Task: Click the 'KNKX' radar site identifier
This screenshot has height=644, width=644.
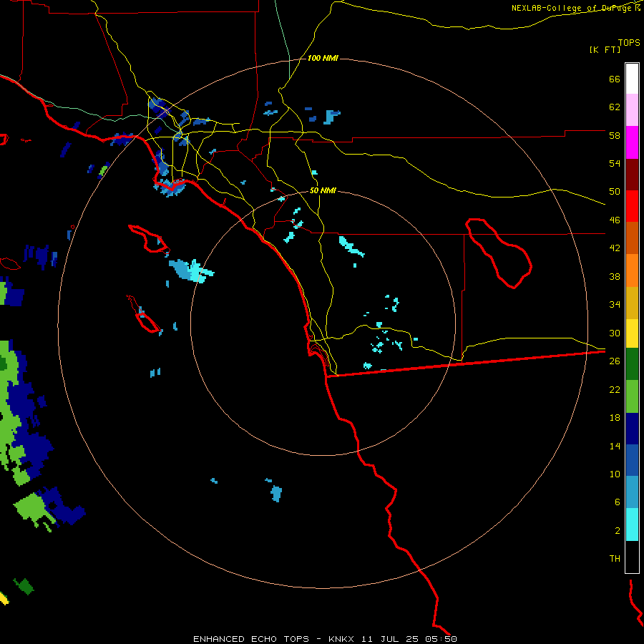Action: pyautogui.click(x=341, y=639)
